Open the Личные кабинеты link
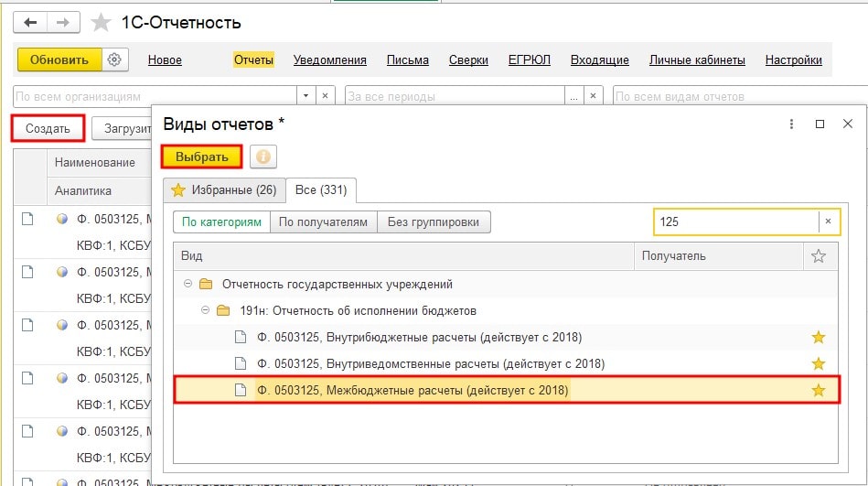Viewport: 868px width, 486px height. coord(697,59)
